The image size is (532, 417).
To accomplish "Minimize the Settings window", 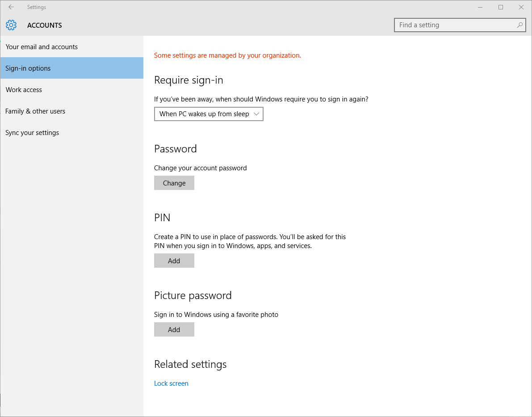I will tap(480, 7).
